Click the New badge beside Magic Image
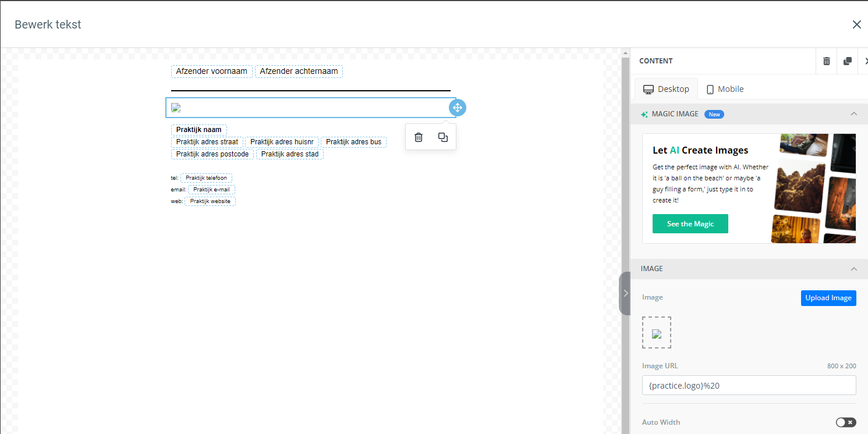This screenshot has width=868, height=434. 714,115
